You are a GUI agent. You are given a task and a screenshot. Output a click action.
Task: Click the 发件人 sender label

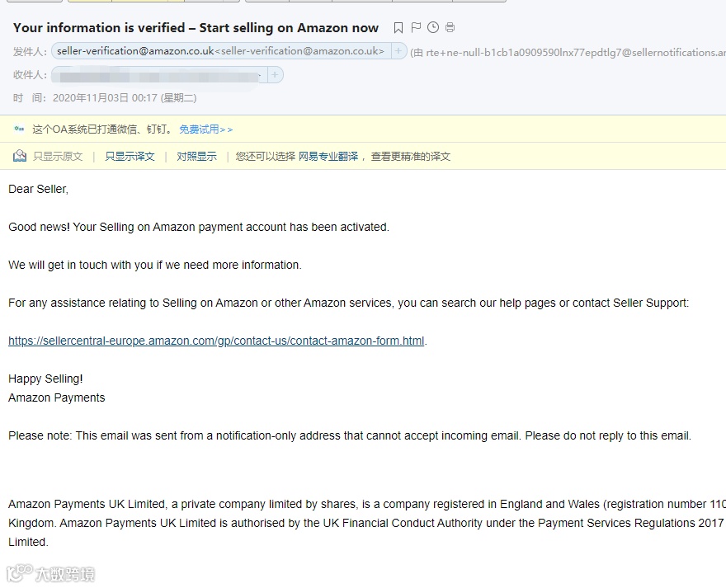pyautogui.click(x=30, y=51)
